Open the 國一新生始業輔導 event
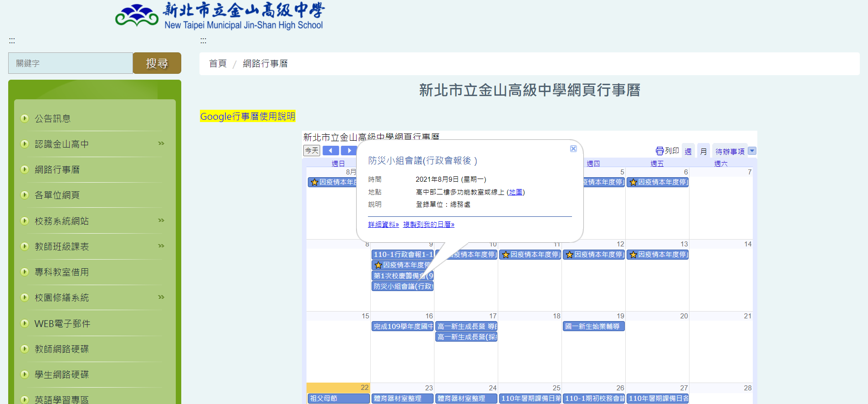This screenshot has height=404, width=868. (594, 326)
